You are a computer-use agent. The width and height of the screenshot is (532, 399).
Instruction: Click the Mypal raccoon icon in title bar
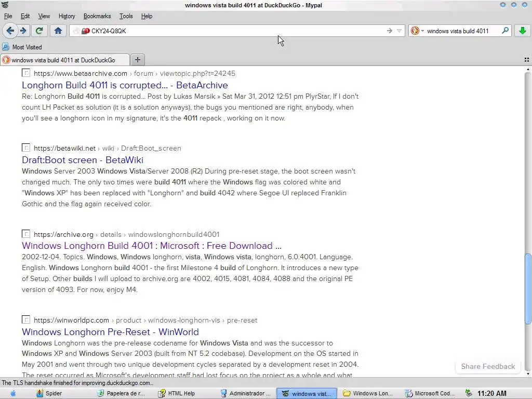tap(5, 5)
